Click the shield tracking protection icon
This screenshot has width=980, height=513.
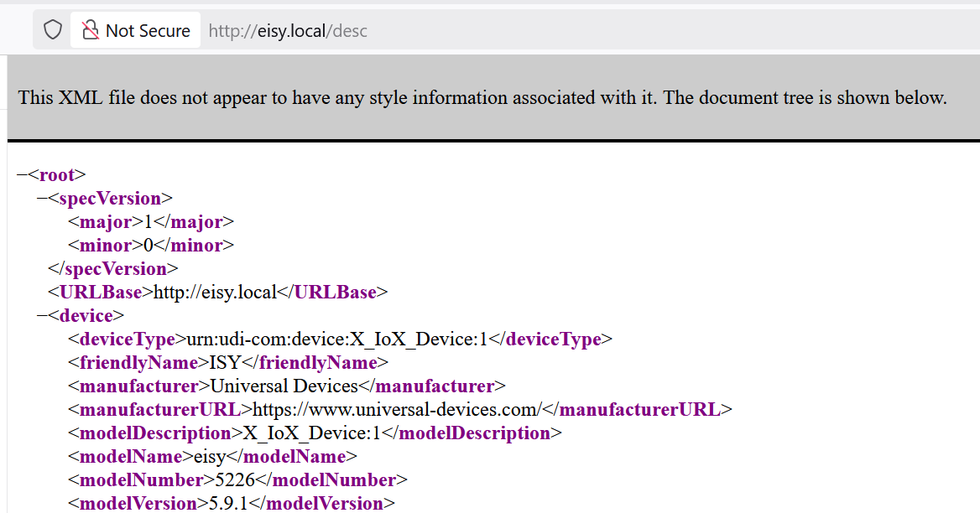53,30
